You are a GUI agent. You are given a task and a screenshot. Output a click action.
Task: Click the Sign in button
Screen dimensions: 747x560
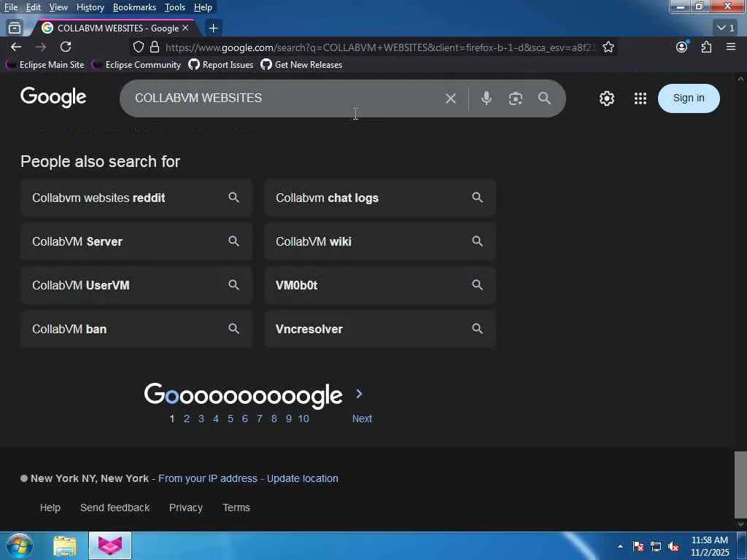689,98
